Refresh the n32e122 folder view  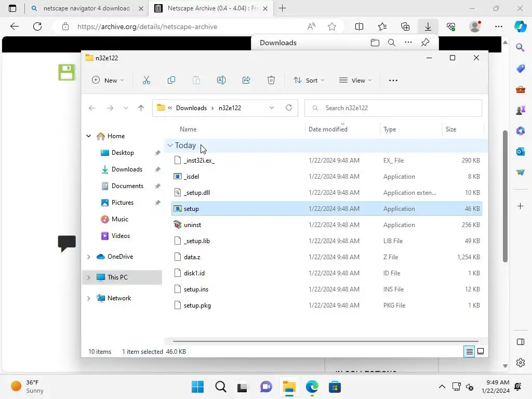[x=289, y=108]
